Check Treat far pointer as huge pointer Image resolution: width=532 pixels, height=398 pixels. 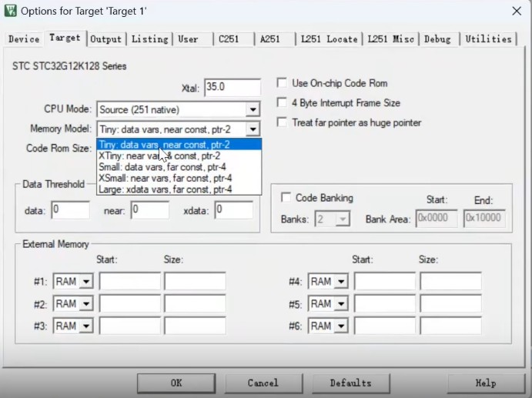tap(282, 122)
